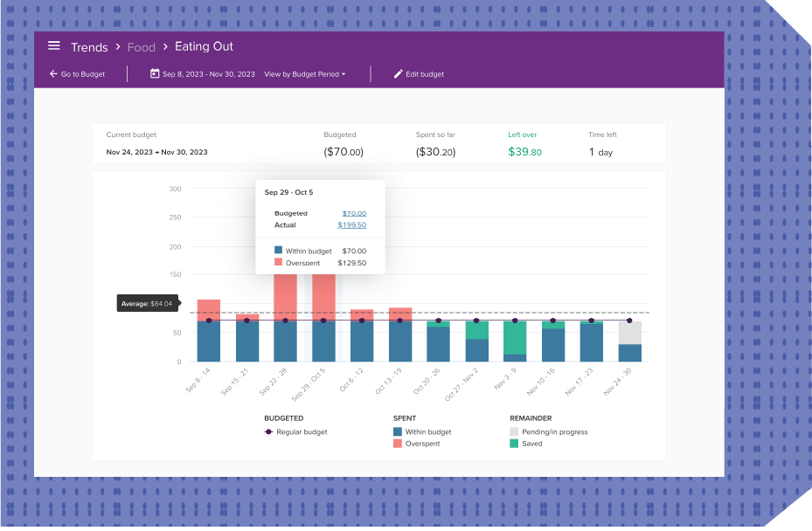Click the Saved green legend swatch
812x531 pixels.
click(514, 444)
